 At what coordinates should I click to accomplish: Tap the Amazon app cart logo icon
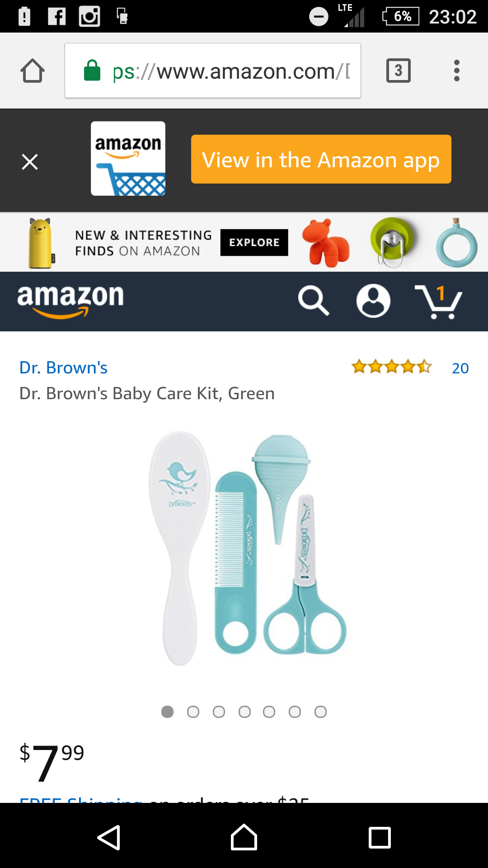click(x=128, y=159)
